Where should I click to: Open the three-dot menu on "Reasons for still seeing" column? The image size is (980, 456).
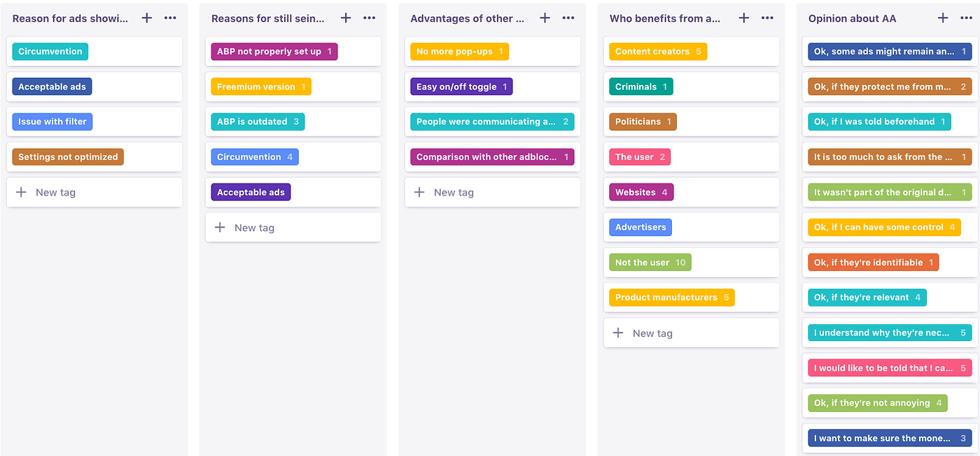(x=369, y=18)
